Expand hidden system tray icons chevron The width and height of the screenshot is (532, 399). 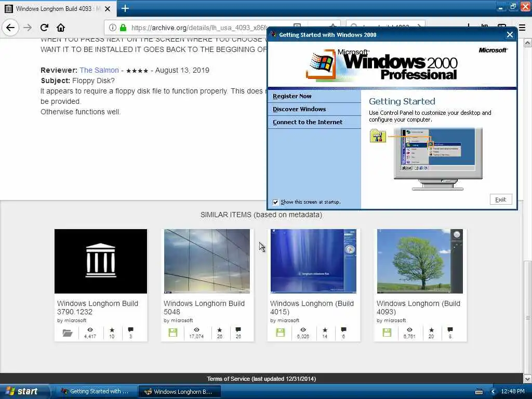[493, 392]
